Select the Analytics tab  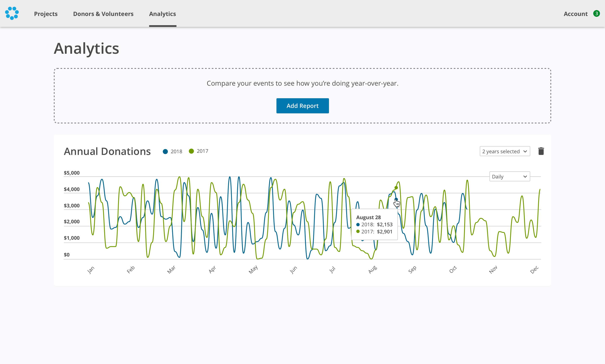click(162, 14)
